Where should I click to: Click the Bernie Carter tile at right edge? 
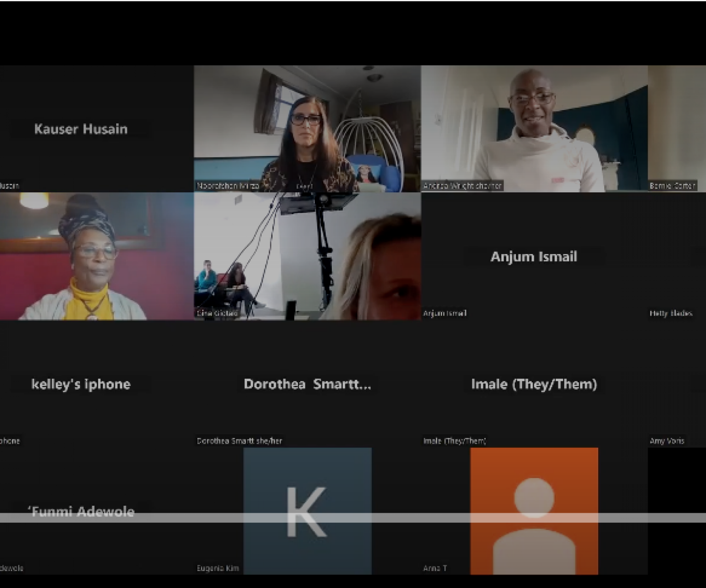[x=676, y=128]
